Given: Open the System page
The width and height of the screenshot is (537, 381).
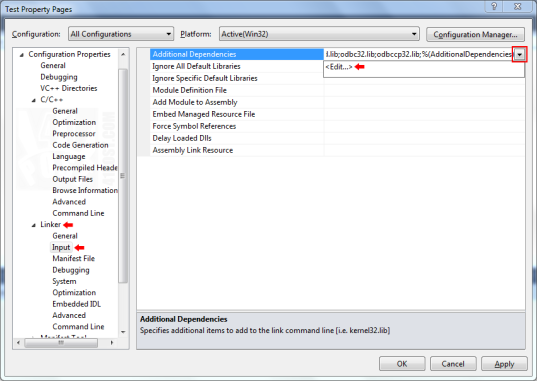Looking at the screenshot, I should point(64,281).
